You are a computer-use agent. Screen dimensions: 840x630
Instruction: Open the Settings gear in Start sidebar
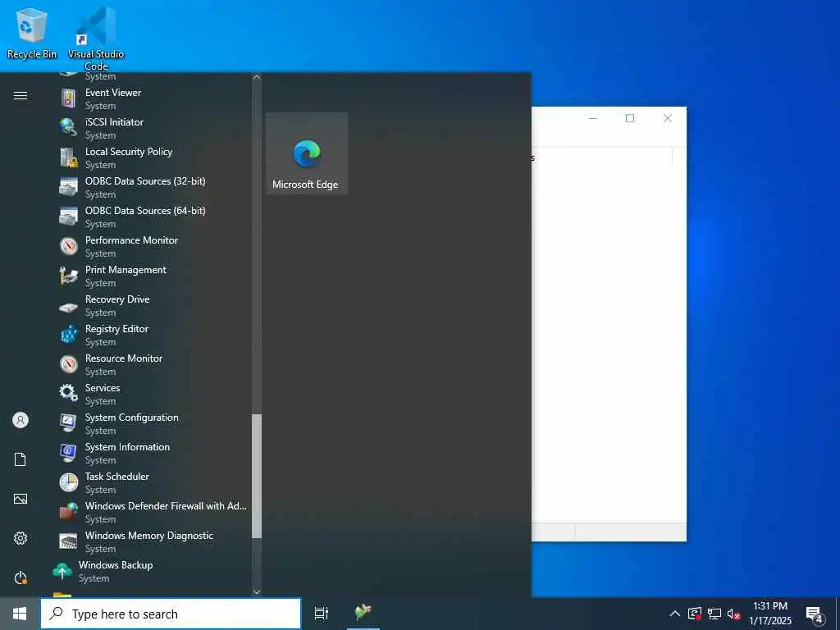tap(21, 538)
